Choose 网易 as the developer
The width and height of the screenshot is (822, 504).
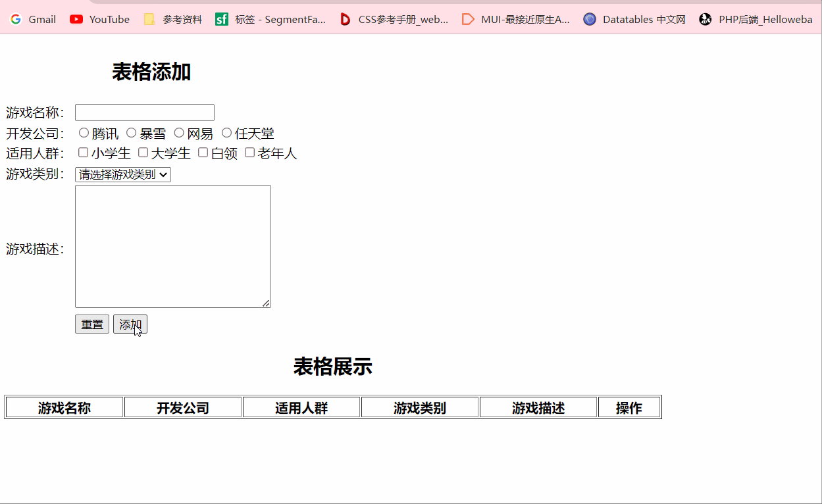click(x=179, y=133)
